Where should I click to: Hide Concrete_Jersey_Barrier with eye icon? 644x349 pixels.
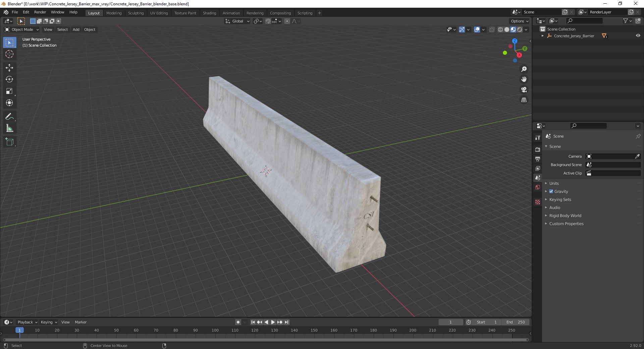(638, 36)
